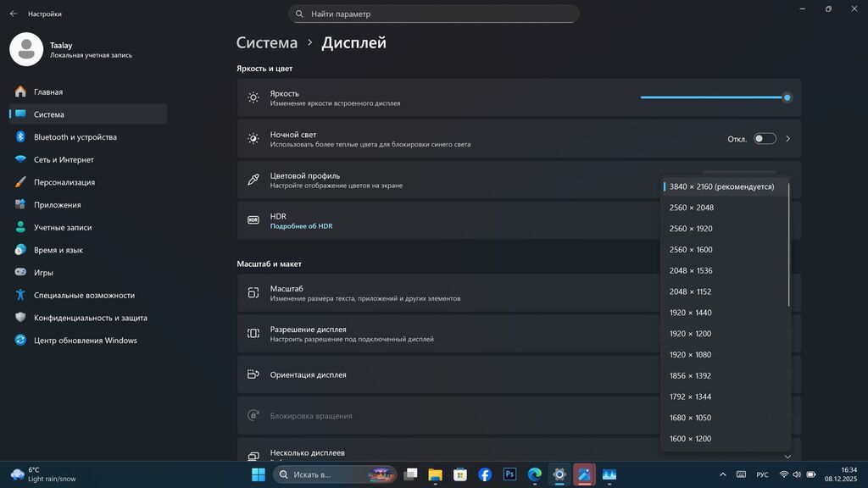Screen dimensions: 868x488
Task: Select 2560 × 1920 resolution
Action: point(726,229)
